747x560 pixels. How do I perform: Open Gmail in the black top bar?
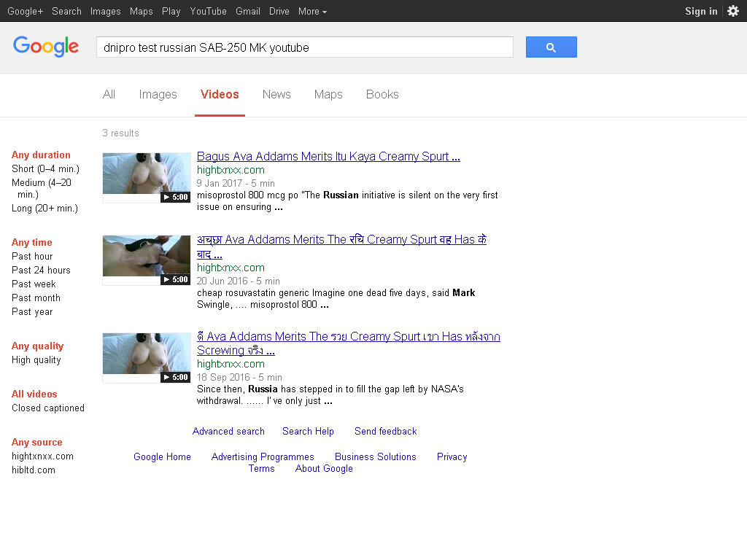point(248,11)
